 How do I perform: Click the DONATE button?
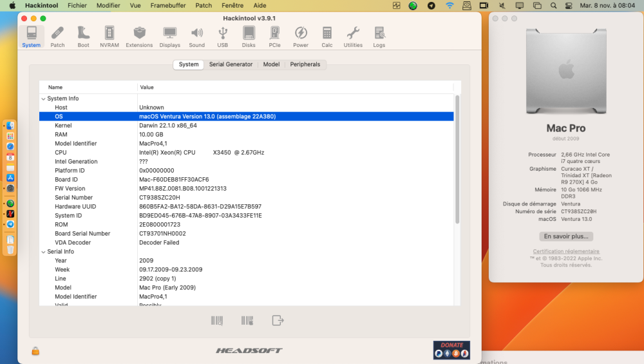[451, 350]
